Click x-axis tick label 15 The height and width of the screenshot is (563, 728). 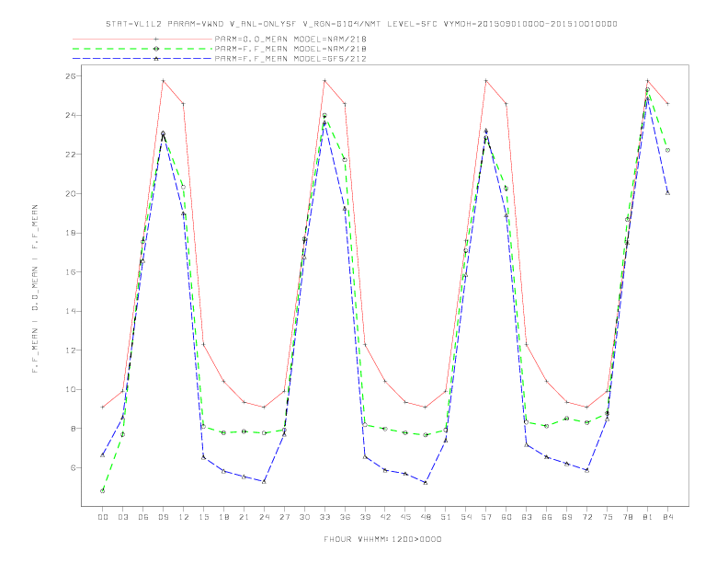point(203,517)
